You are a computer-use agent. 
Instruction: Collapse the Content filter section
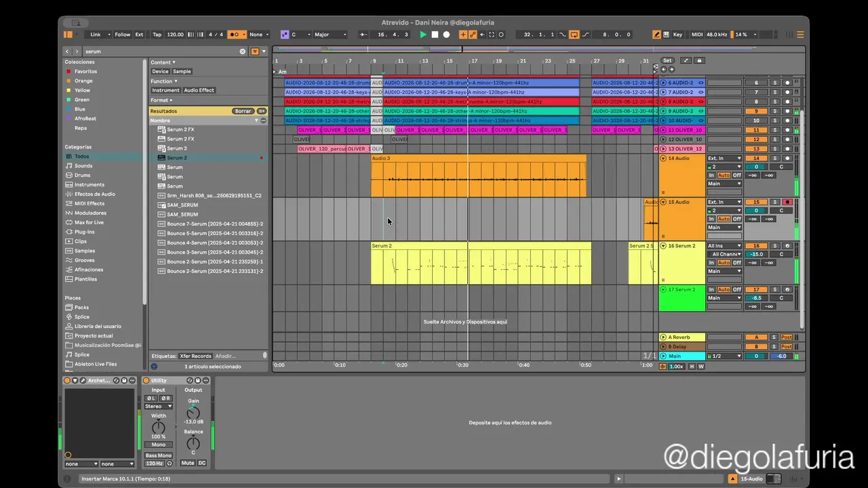(x=163, y=62)
